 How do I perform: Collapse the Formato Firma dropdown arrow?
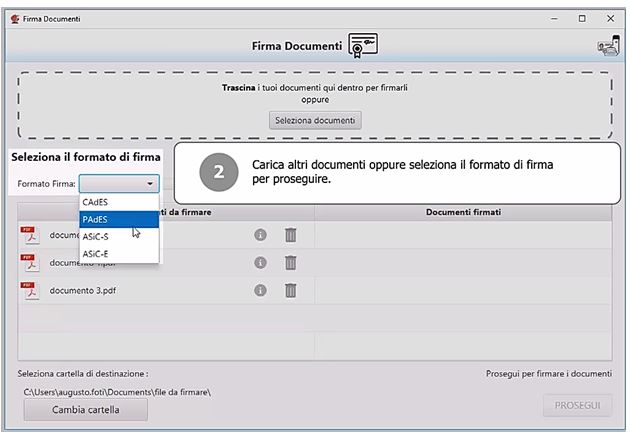[150, 184]
